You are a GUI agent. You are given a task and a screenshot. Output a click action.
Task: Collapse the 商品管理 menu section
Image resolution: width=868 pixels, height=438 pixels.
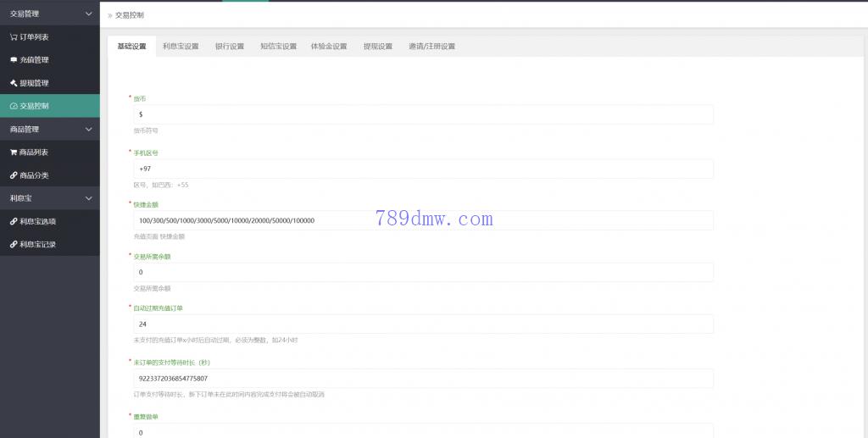89,129
